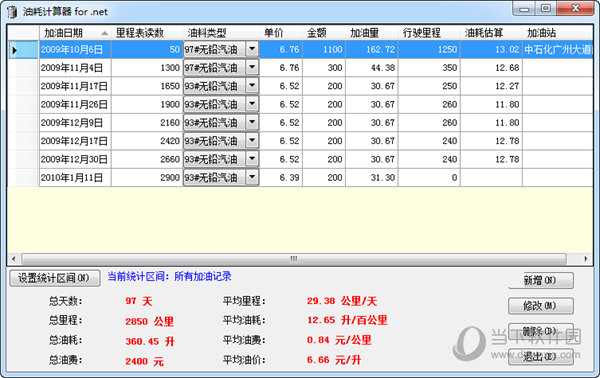Viewport: 600px width, 378px height.
Task: Expand fuel type dropdown for 2009年11月26日 row
Action: 252,104
